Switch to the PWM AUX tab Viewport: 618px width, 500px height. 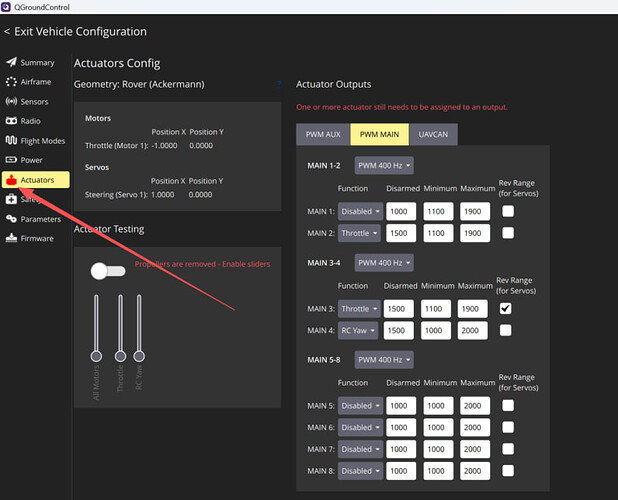point(323,134)
